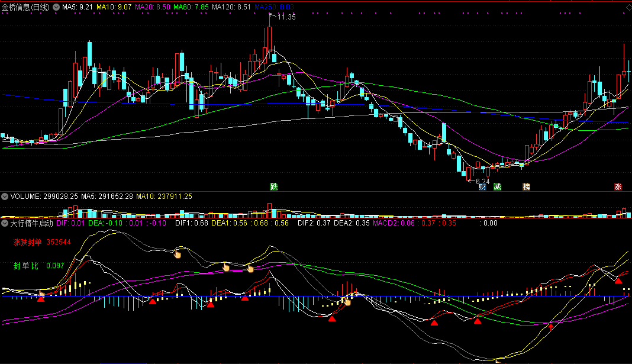632x364 pixels.
Task: Select the green MA60: 7.85 label
Action: point(191,7)
